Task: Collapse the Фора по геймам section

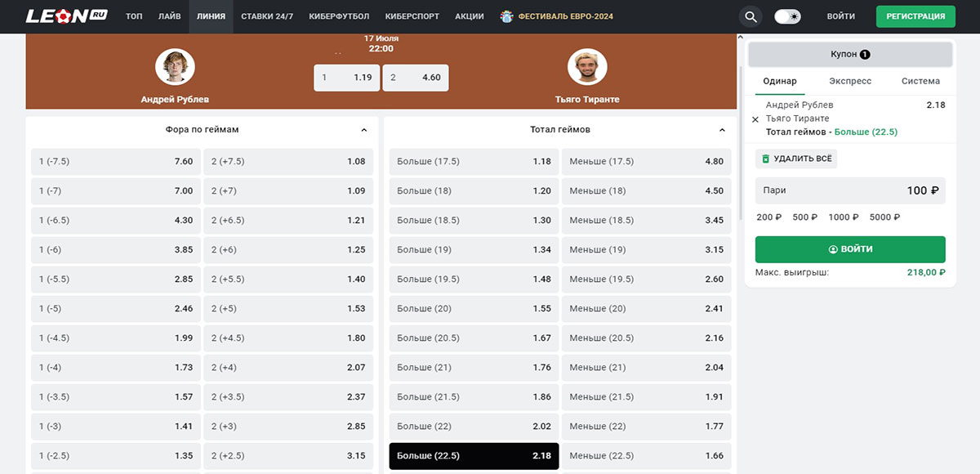Action: [363, 129]
